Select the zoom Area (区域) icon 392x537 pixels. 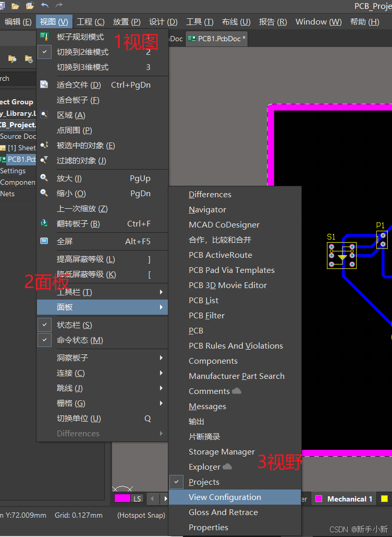click(x=45, y=115)
